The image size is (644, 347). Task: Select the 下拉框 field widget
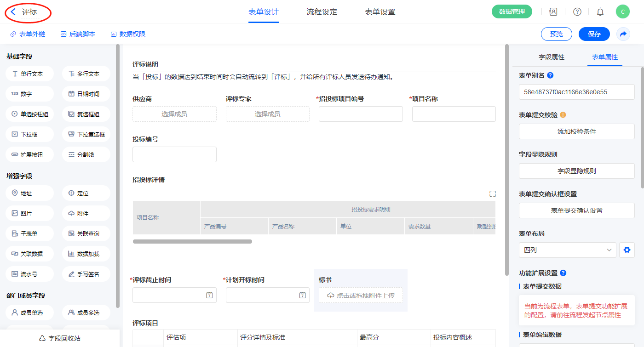(30, 134)
